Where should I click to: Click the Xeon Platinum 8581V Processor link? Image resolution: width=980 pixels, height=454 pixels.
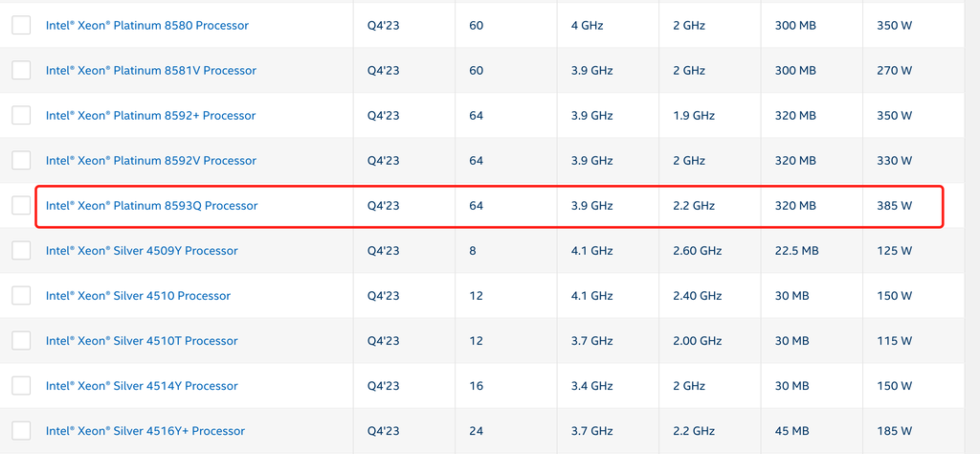coord(150,71)
